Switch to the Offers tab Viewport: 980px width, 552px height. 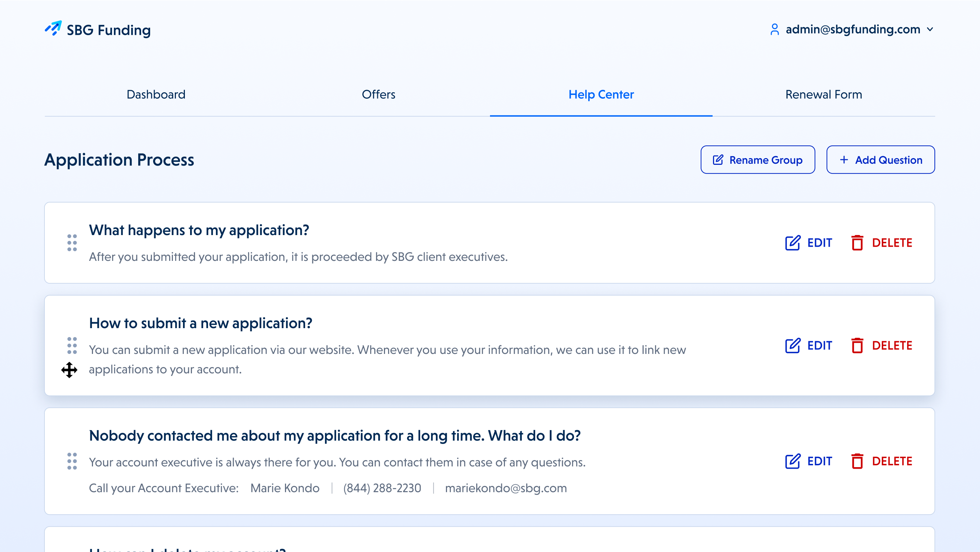click(x=378, y=95)
